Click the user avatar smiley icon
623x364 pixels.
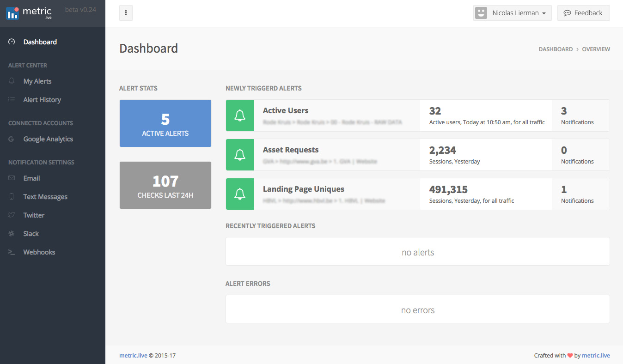pos(481,13)
